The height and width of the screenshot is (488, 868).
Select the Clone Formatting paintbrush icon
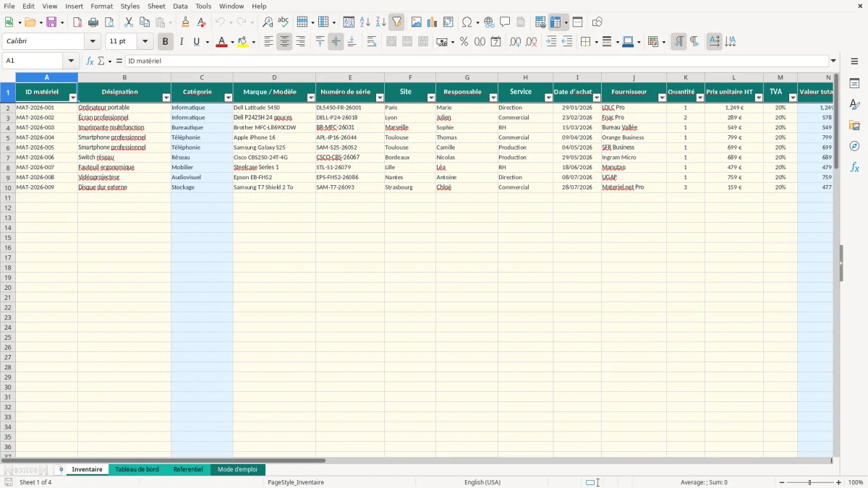186,22
